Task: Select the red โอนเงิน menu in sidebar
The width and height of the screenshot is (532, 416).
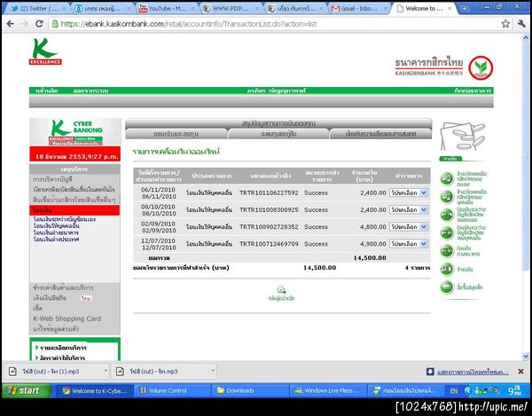Action: (x=74, y=210)
